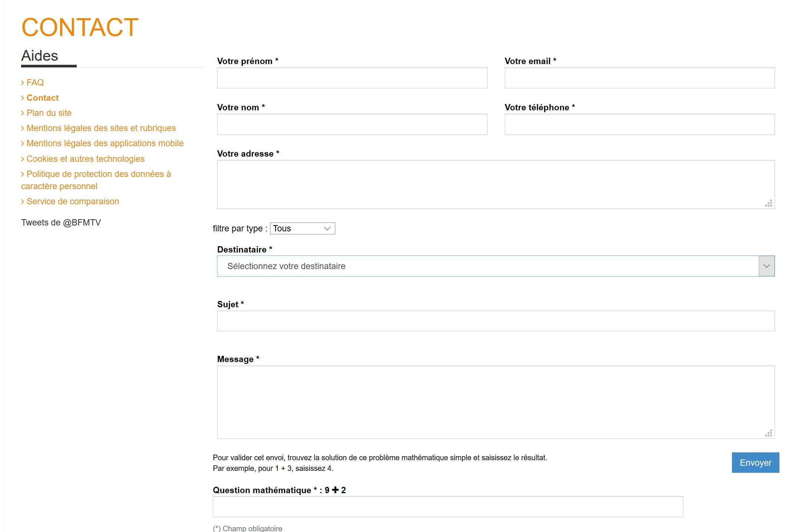792x532 pixels.
Task: Expand the Destinataire selection dropdown arrow
Action: pos(766,266)
